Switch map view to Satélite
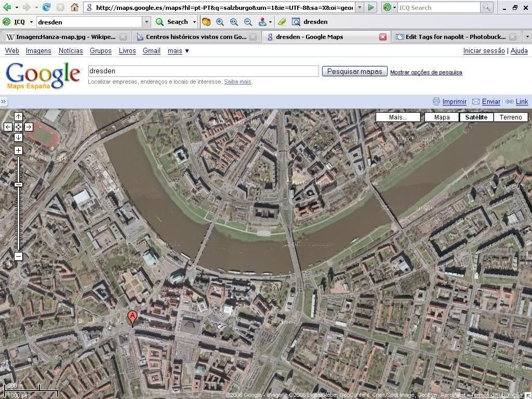Screen dimensions: 532x399 (476, 117)
